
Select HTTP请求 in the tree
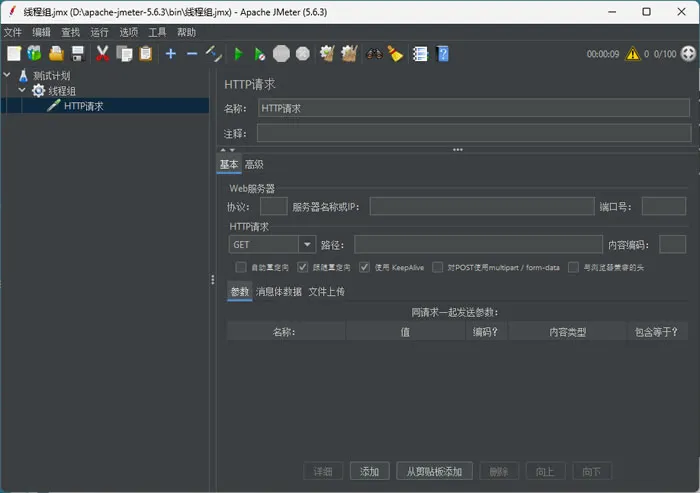(x=83, y=106)
